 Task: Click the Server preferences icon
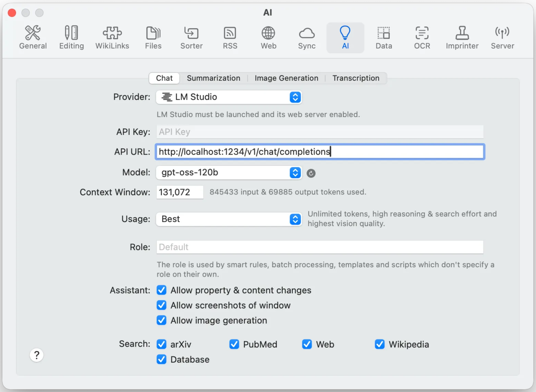click(x=502, y=37)
